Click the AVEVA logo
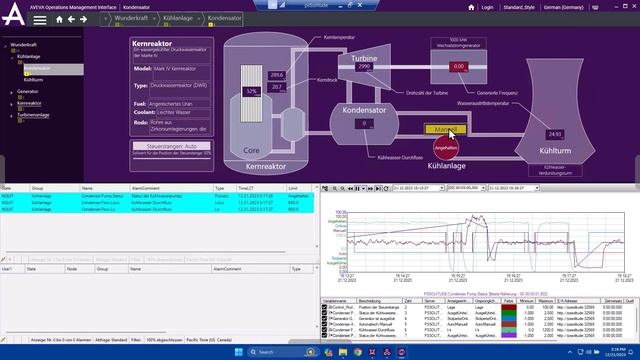640x360 pixels. pyautogui.click(x=13, y=14)
